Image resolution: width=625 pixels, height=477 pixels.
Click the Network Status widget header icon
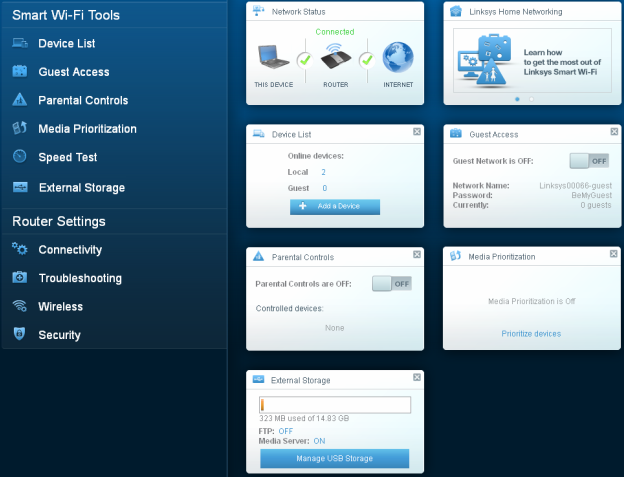click(x=258, y=11)
